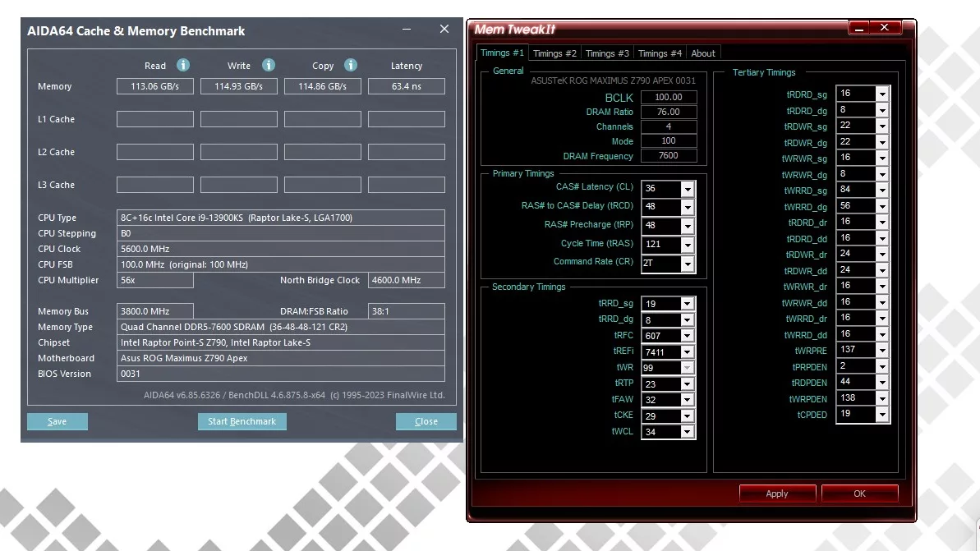Click the Motherboard field Asus ROG Maximus

point(281,358)
